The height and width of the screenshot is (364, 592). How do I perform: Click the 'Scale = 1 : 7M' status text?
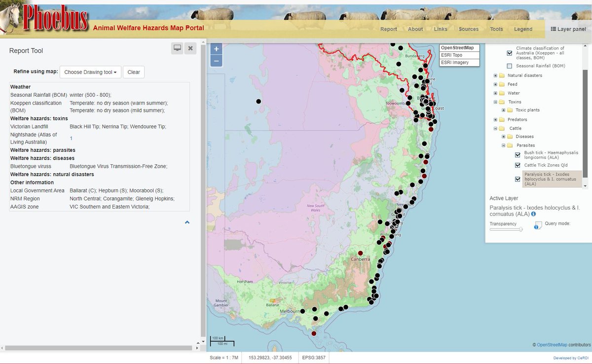(224, 358)
